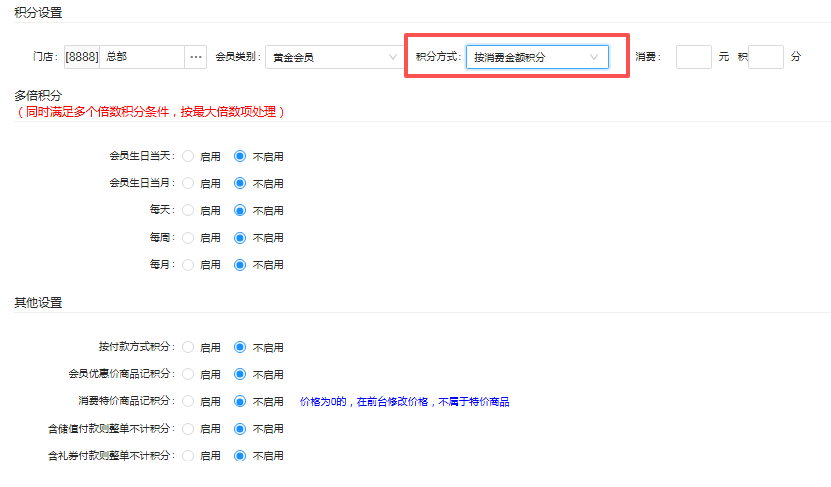Click the 积分设置 section heading
This screenshot has width=831, height=487.
click(38, 12)
